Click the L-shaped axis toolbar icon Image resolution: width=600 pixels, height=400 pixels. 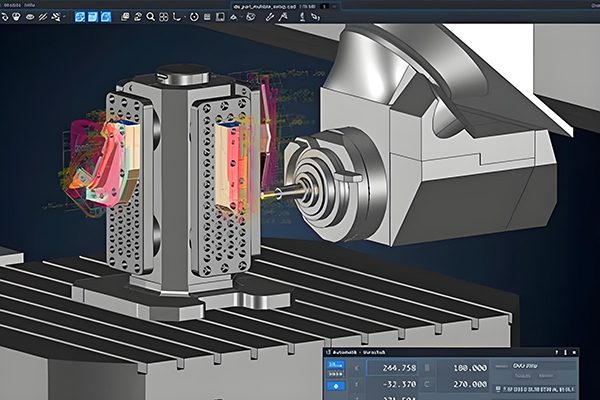(x=176, y=17)
